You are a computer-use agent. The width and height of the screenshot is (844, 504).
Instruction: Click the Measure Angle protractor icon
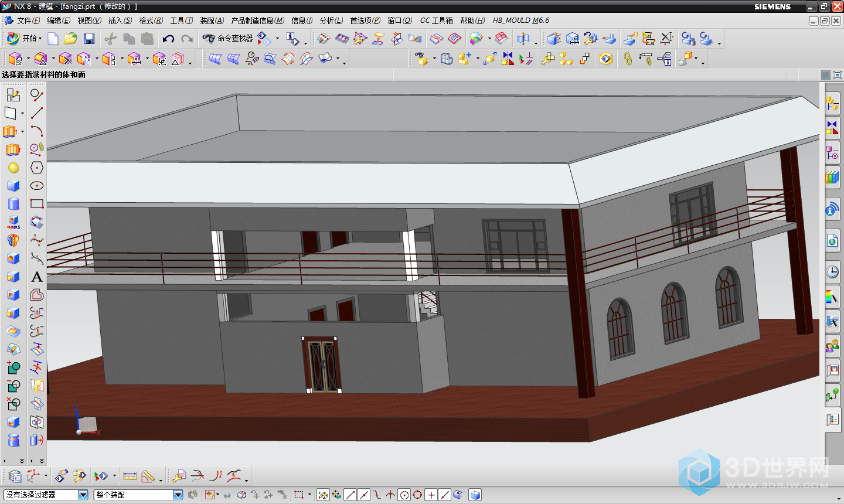coord(148,476)
